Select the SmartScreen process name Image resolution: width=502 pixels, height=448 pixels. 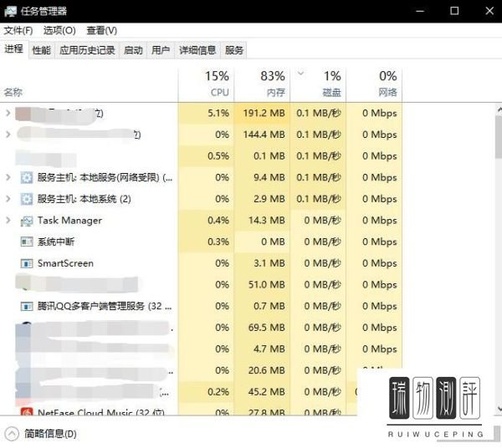pos(65,263)
